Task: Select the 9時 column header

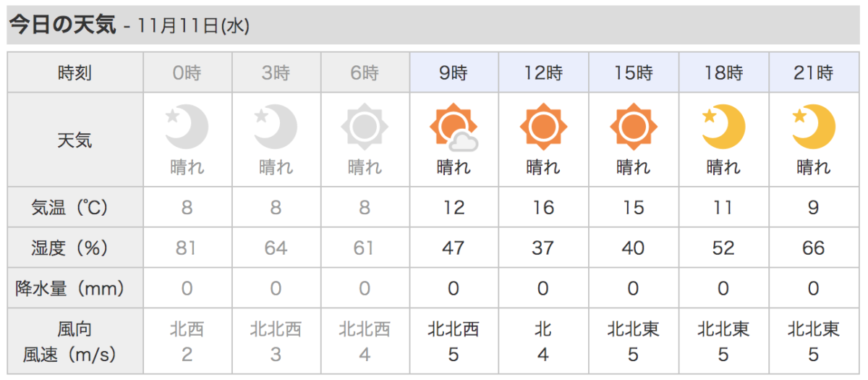Action: tap(454, 72)
